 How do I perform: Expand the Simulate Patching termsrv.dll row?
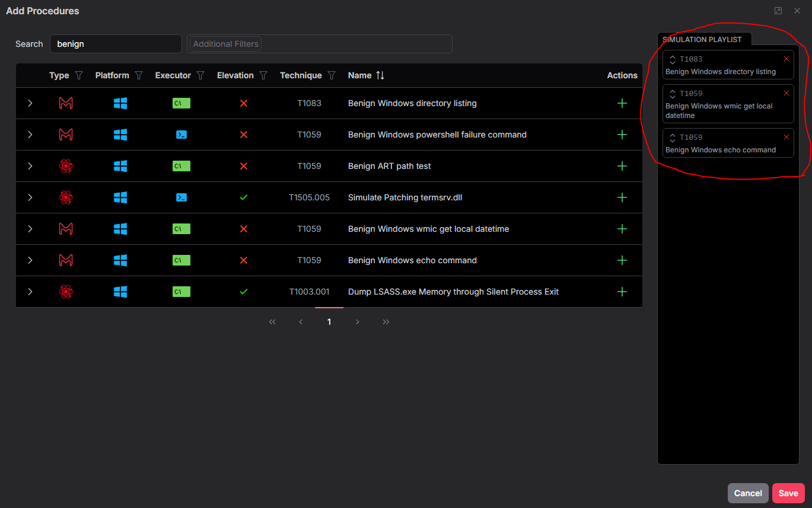[30, 197]
